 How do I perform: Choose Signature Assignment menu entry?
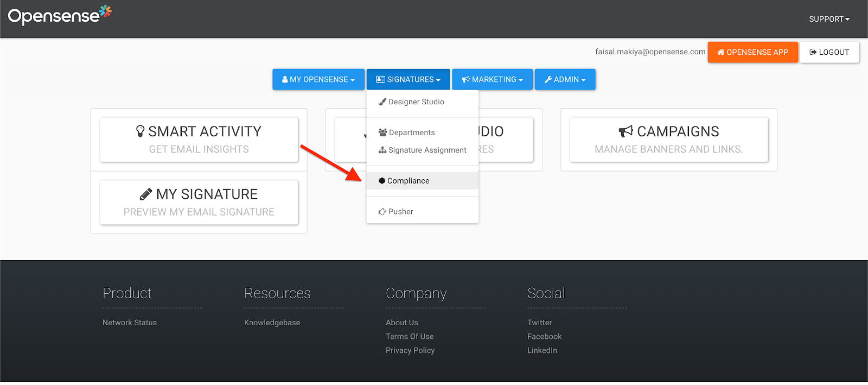pos(422,150)
